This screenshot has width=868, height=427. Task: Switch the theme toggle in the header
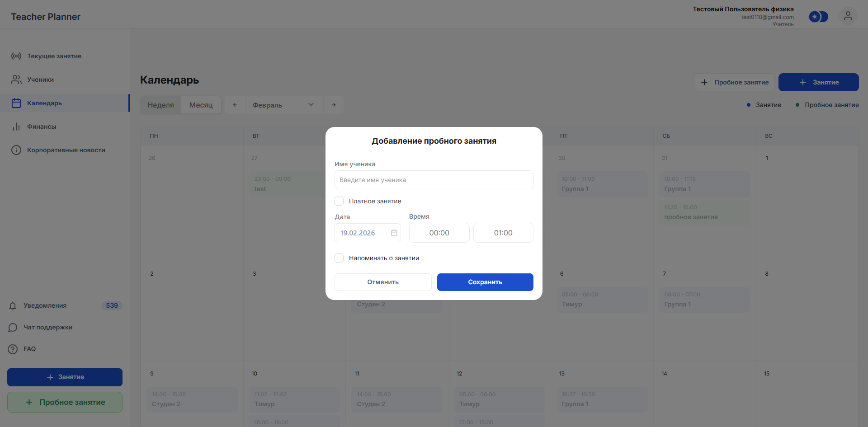tap(818, 17)
